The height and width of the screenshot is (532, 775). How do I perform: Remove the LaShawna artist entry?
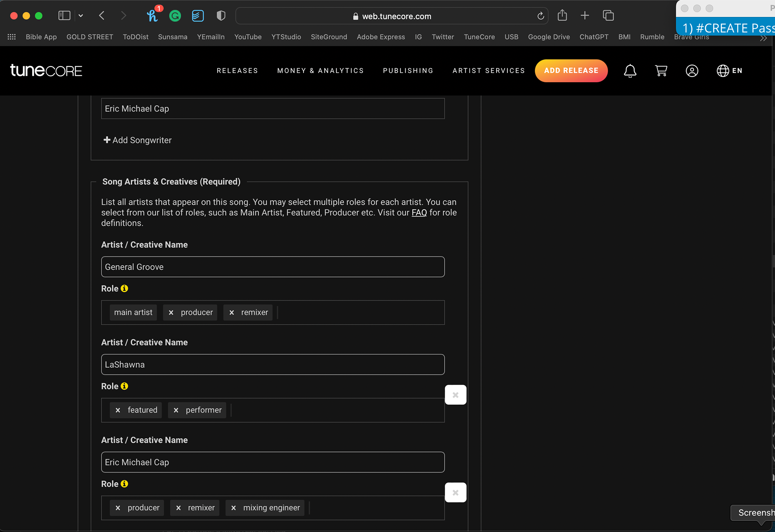(x=455, y=395)
